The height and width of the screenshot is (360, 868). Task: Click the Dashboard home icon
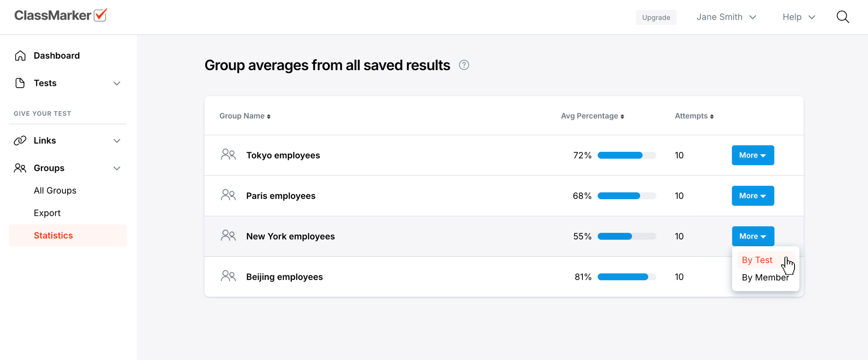point(20,56)
